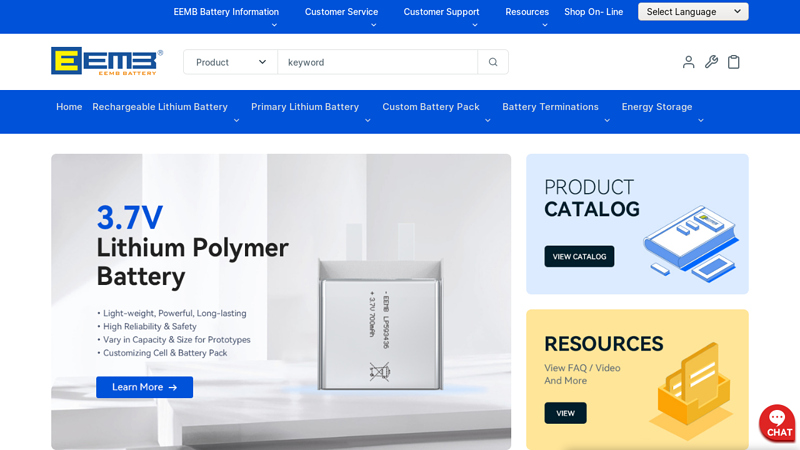Image resolution: width=800 pixels, height=450 pixels.
Task: Click 'Vary in Capacity & Size' bullet
Action: click(174, 340)
